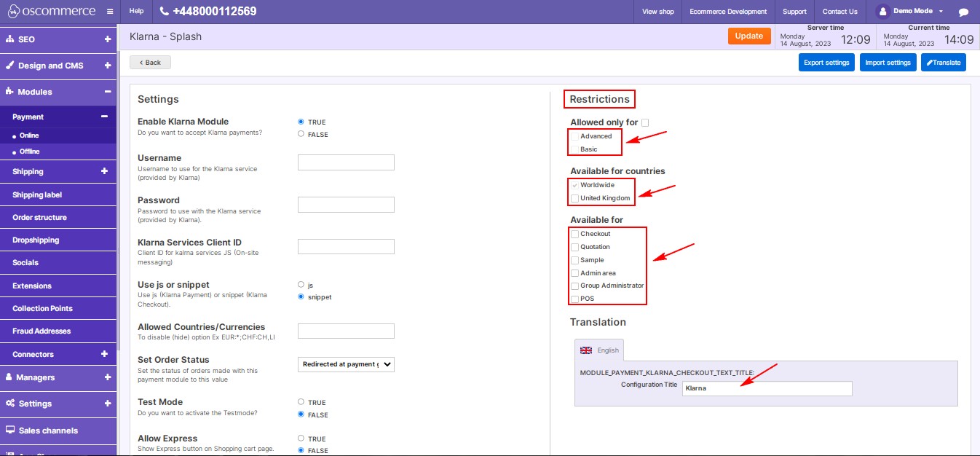
Task: Check the United Kingdom checkbox
Action: point(575,198)
